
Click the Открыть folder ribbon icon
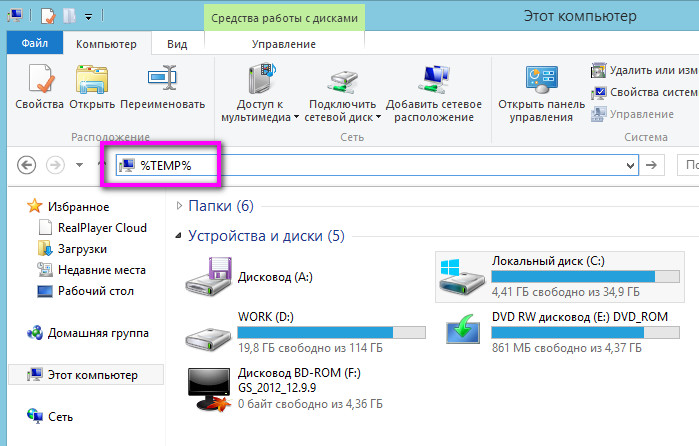[x=91, y=79]
